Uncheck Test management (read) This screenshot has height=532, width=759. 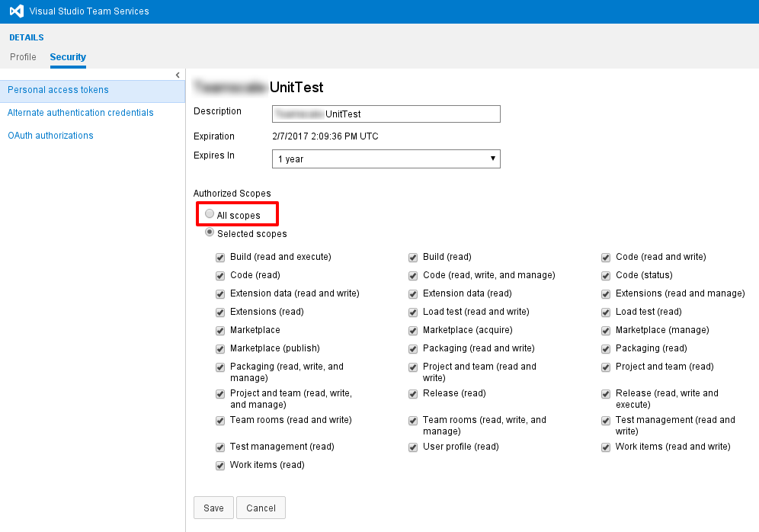click(x=220, y=447)
